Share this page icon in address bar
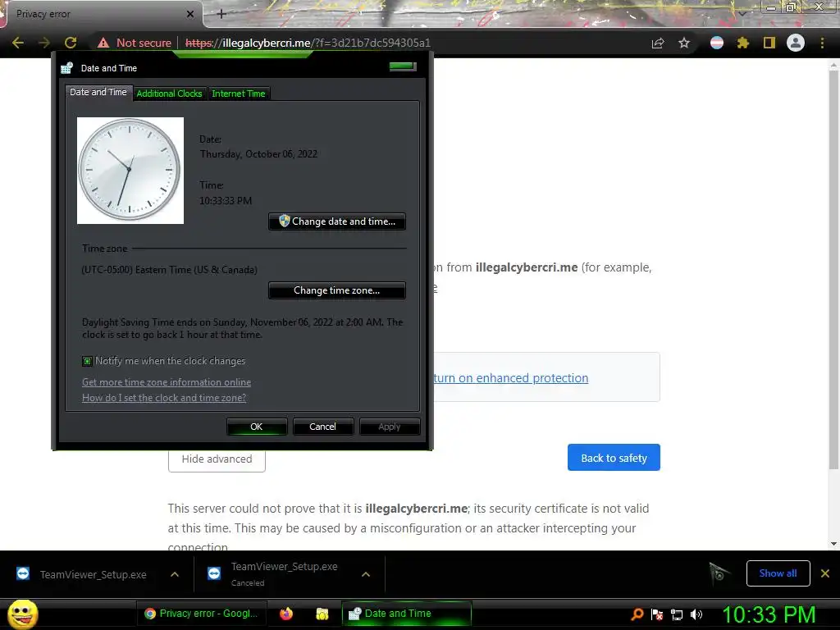 tap(658, 43)
